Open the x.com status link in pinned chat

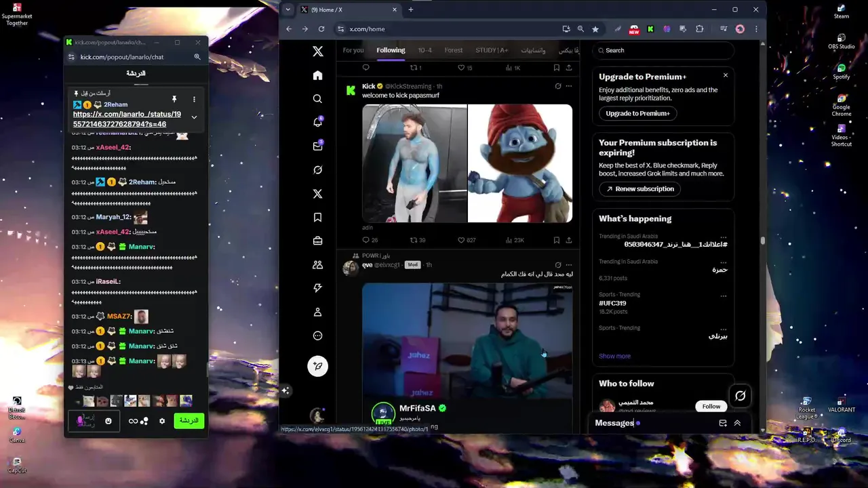tap(127, 119)
